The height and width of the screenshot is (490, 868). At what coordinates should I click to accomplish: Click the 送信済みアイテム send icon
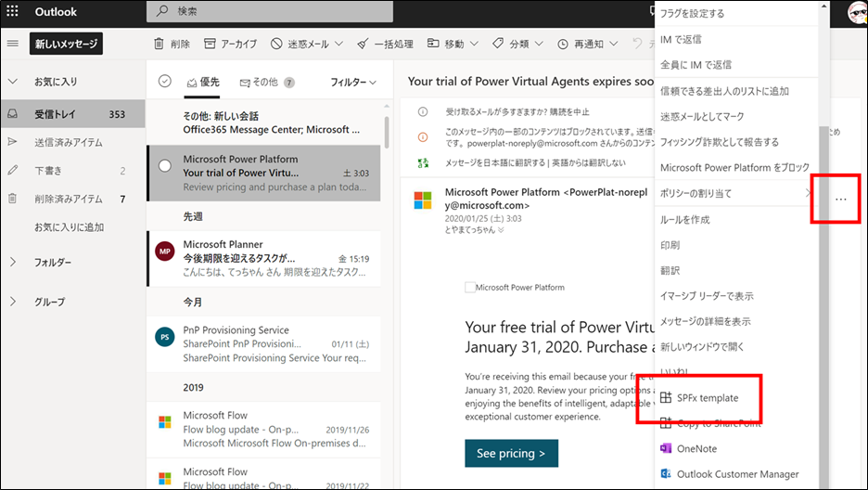click(12, 142)
